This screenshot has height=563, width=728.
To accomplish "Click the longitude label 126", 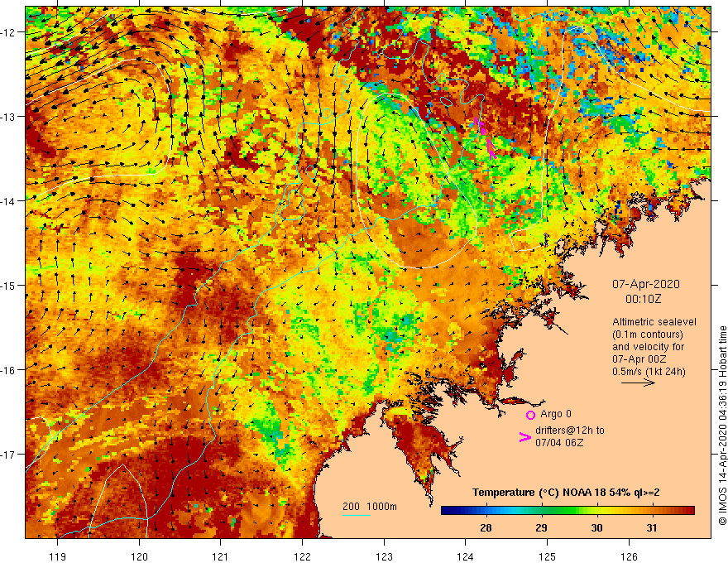I will click(x=629, y=556).
